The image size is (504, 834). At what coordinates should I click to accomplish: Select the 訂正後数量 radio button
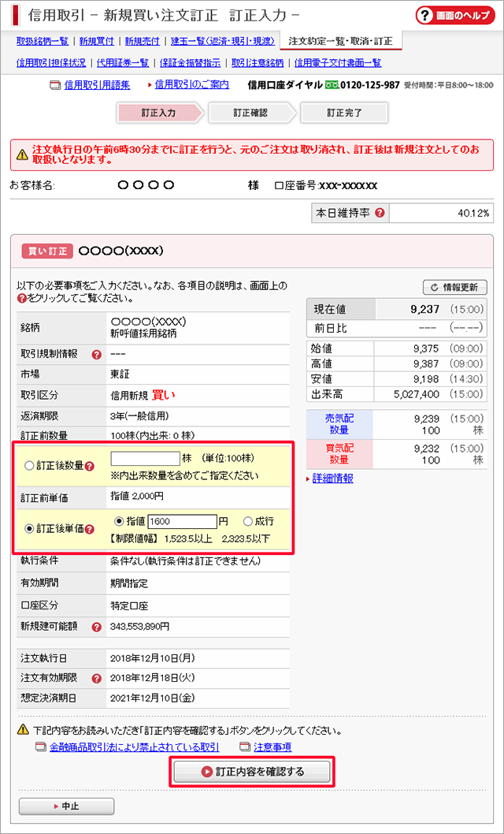(29, 466)
